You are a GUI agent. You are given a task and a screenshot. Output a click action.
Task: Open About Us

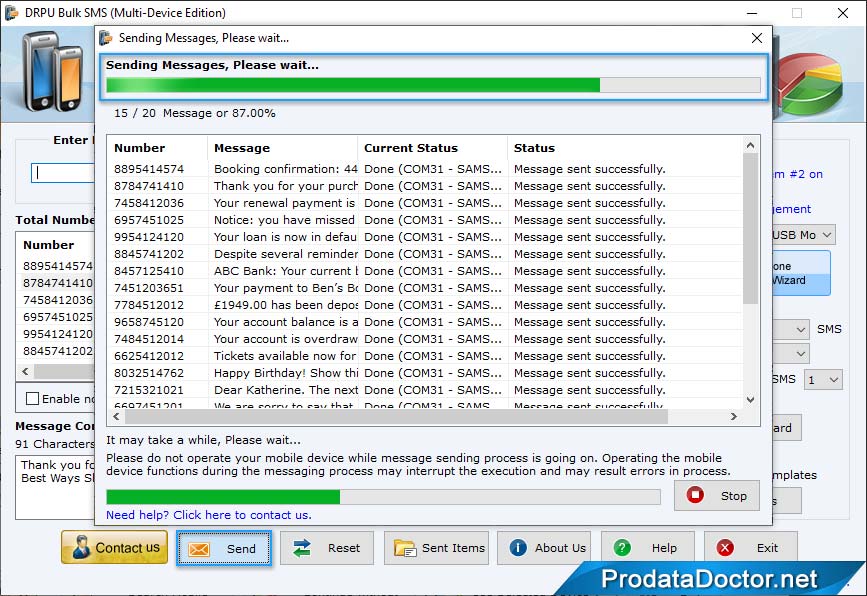tap(544, 548)
